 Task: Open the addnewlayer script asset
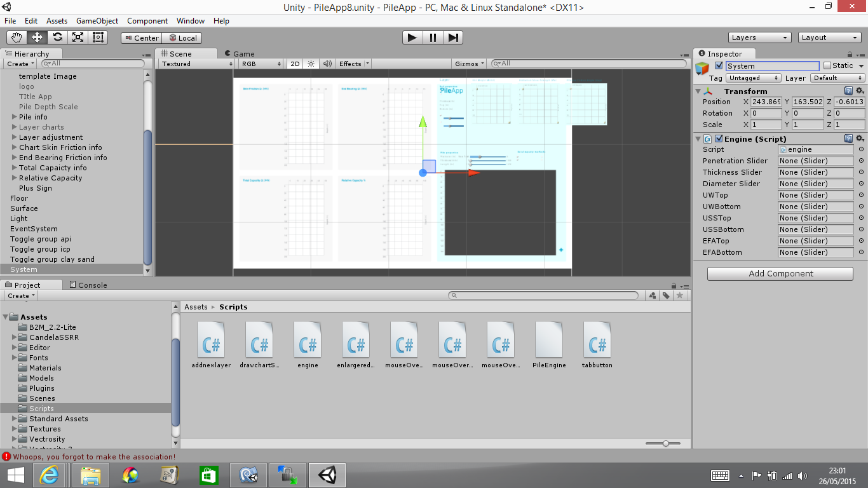tap(211, 344)
